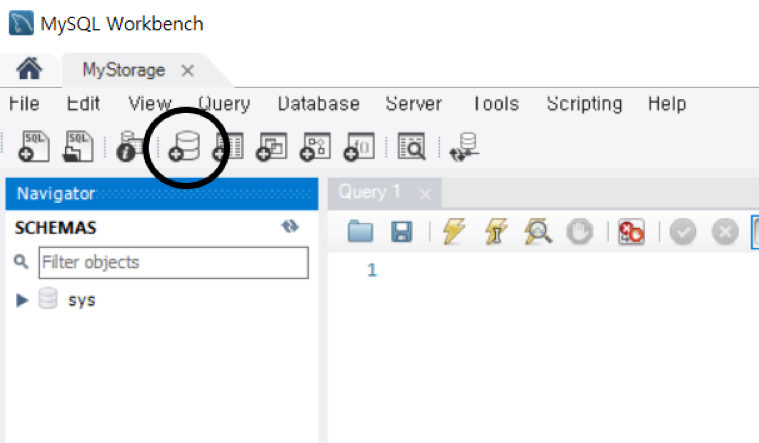The image size is (759, 443).
Task: Create a new function
Action: 359,146
